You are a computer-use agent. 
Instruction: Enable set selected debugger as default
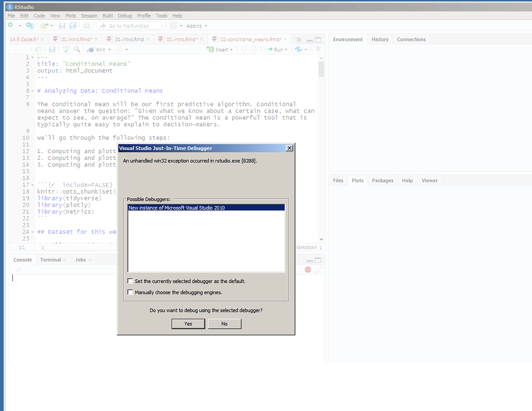pos(130,281)
